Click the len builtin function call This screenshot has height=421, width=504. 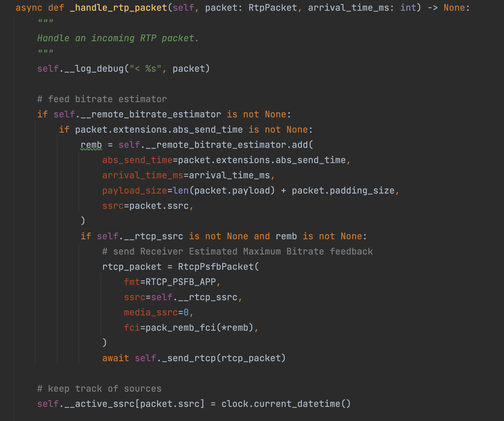coord(181,190)
